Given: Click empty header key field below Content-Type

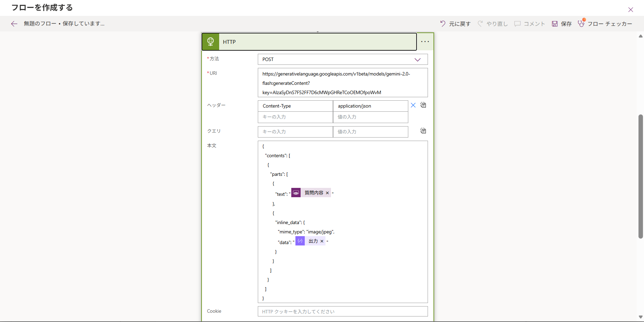Looking at the screenshot, I should (x=295, y=117).
